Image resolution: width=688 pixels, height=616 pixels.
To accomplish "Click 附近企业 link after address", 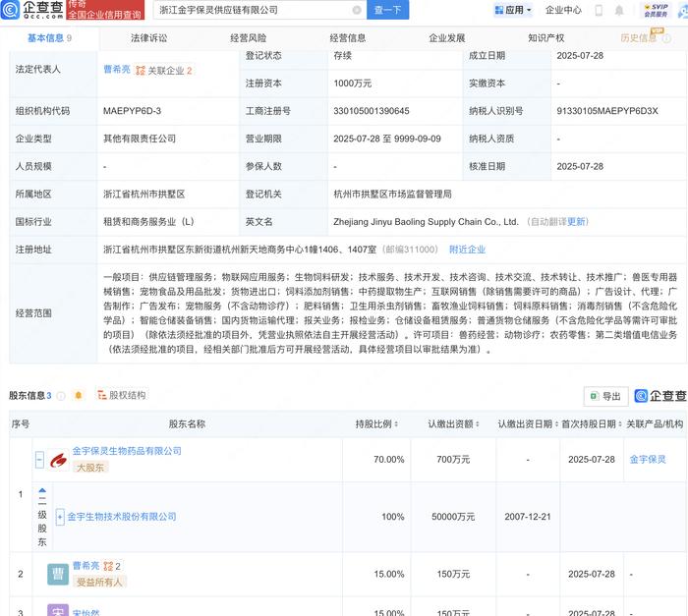I will (467, 250).
